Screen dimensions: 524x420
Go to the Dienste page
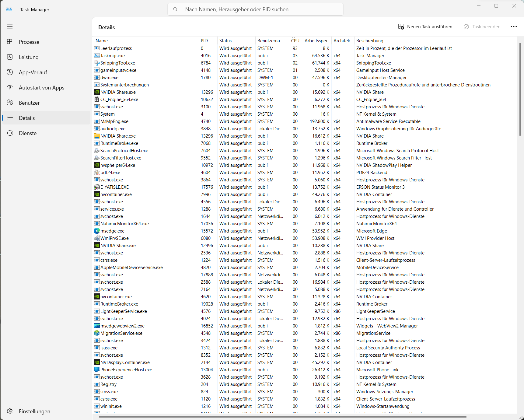[46, 133]
